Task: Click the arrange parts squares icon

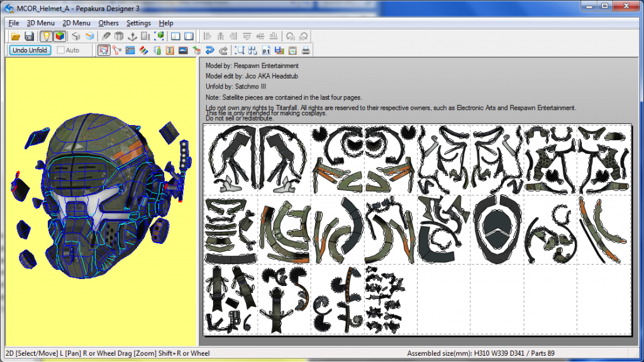Action: pyautogui.click(x=253, y=50)
